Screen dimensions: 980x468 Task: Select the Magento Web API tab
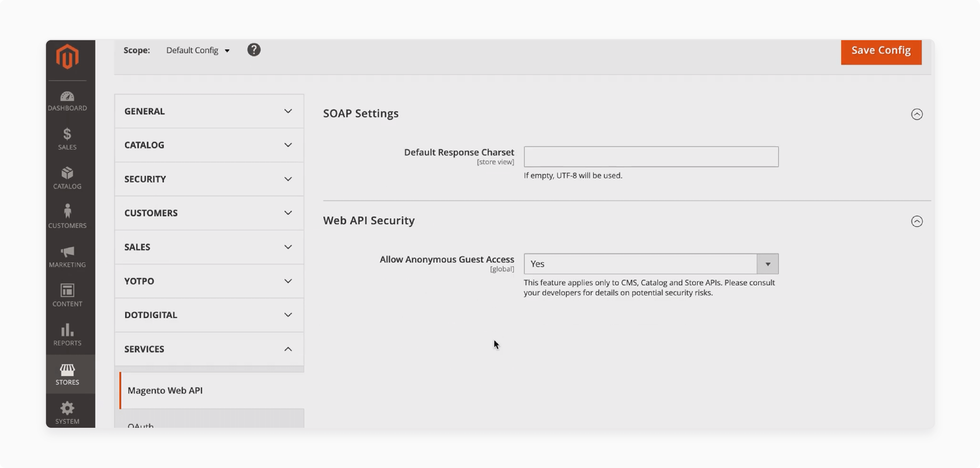coord(212,390)
